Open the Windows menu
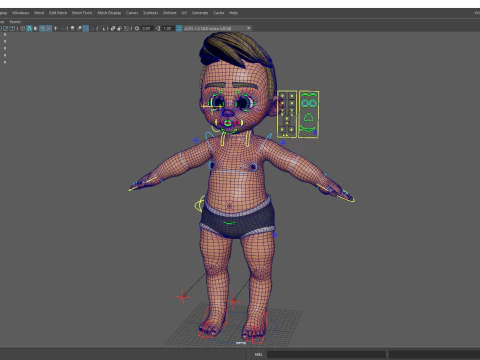 point(21,13)
